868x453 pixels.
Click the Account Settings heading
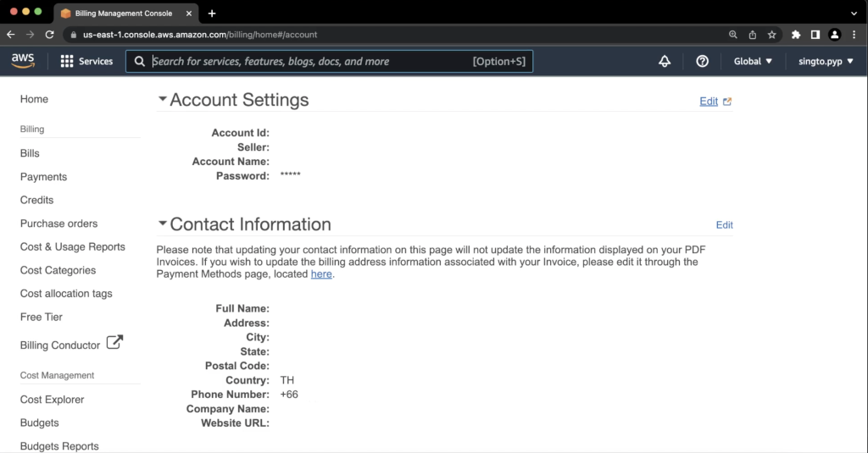pyautogui.click(x=239, y=100)
